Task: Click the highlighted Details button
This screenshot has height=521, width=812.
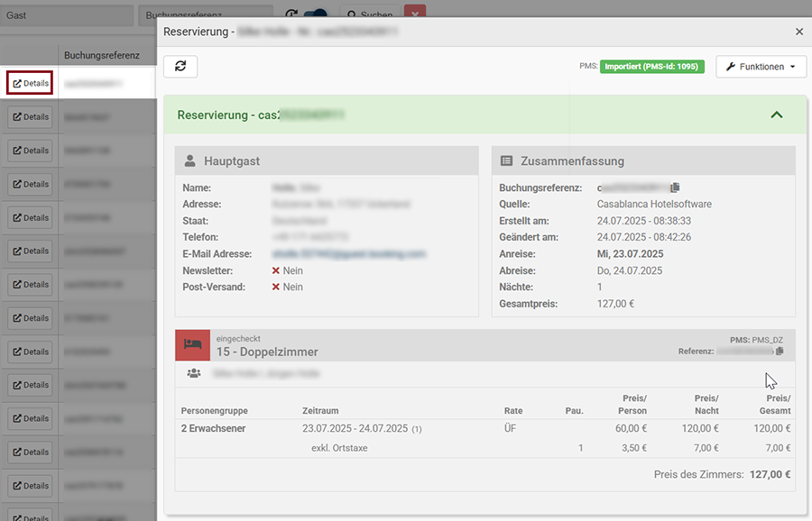Action: (x=30, y=83)
